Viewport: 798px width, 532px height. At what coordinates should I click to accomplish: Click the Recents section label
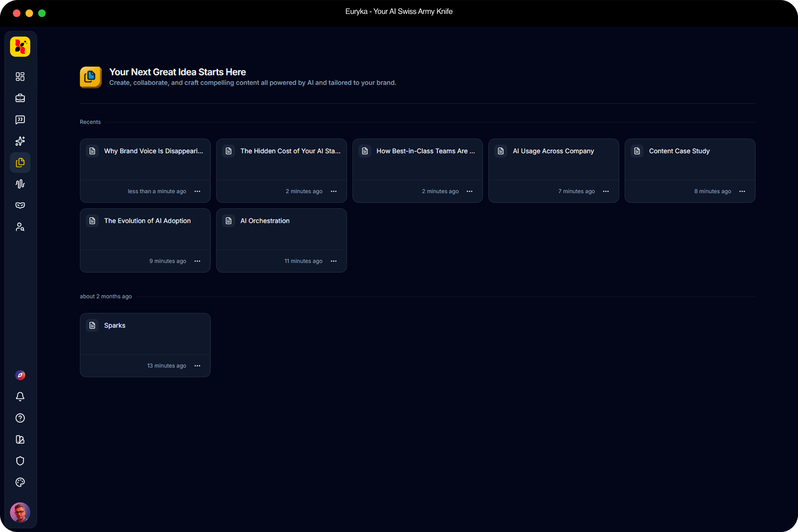click(90, 122)
